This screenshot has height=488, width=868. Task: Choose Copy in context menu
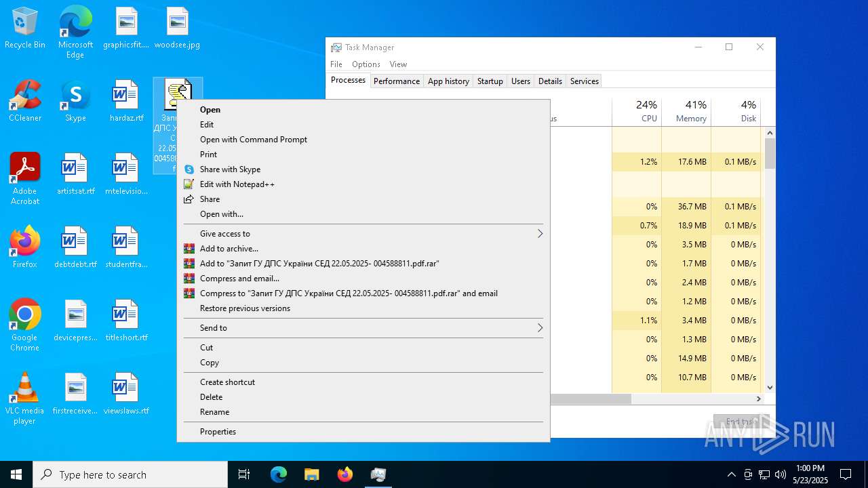click(x=363, y=363)
